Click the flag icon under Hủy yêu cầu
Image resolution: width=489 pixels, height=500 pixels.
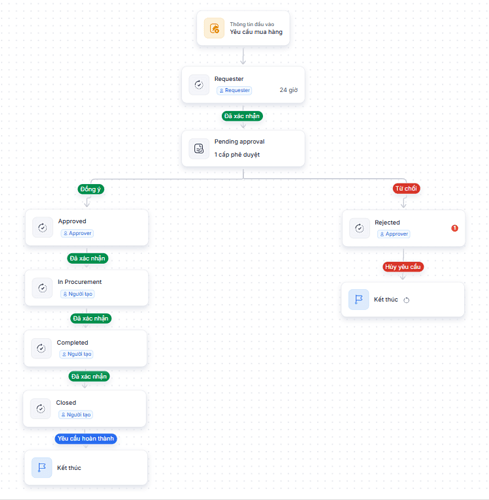359,299
